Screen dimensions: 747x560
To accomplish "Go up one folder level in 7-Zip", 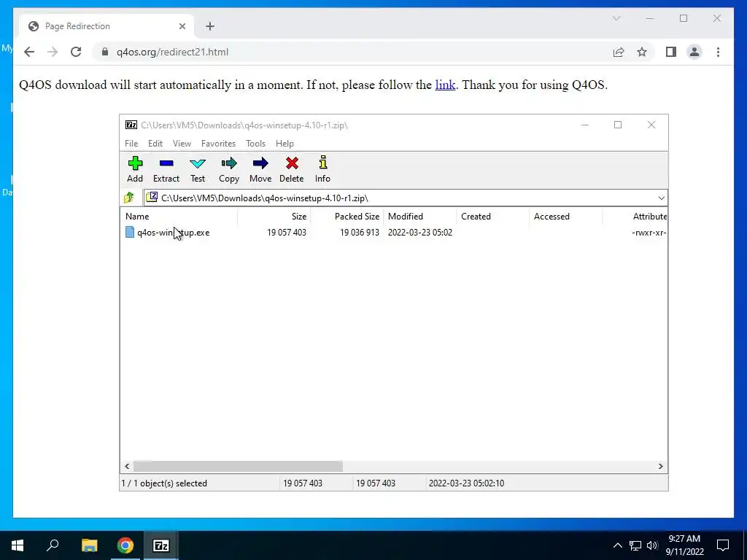I will pos(129,198).
